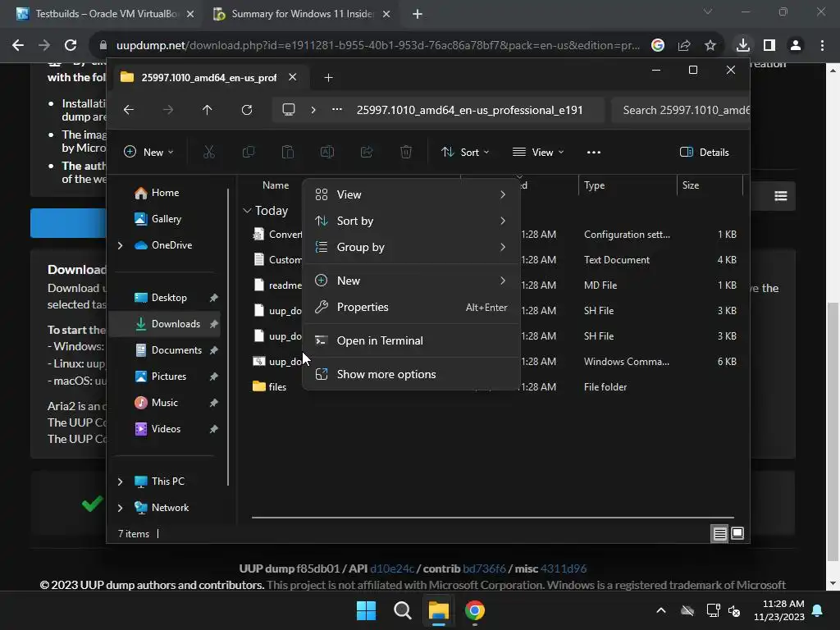Click bd736f6 contrib link
Image resolution: width=840 pixels, height=630 pixels.
pos(484,568)
